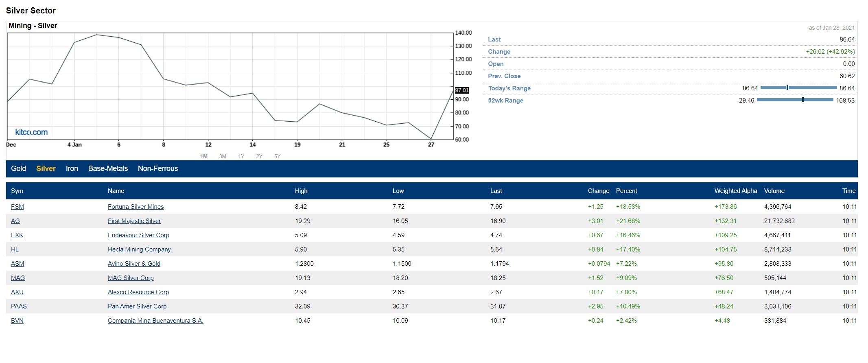Click the Weighted Alpha column header
The width and height of the screenshot is (868, 363).
coord(735,191)
